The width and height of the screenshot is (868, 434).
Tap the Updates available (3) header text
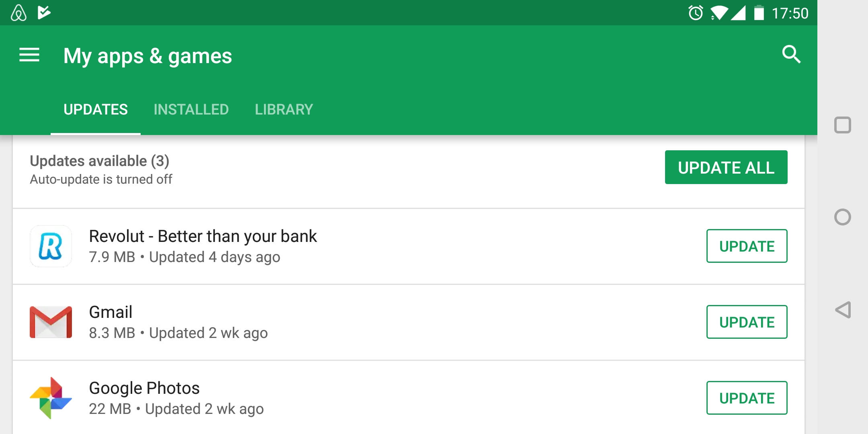(100, 161)
